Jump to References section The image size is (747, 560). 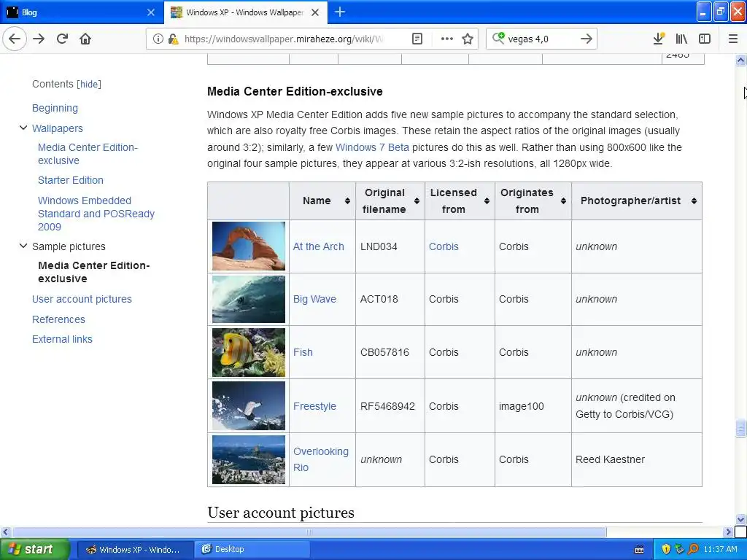click(x=58, y=319)
